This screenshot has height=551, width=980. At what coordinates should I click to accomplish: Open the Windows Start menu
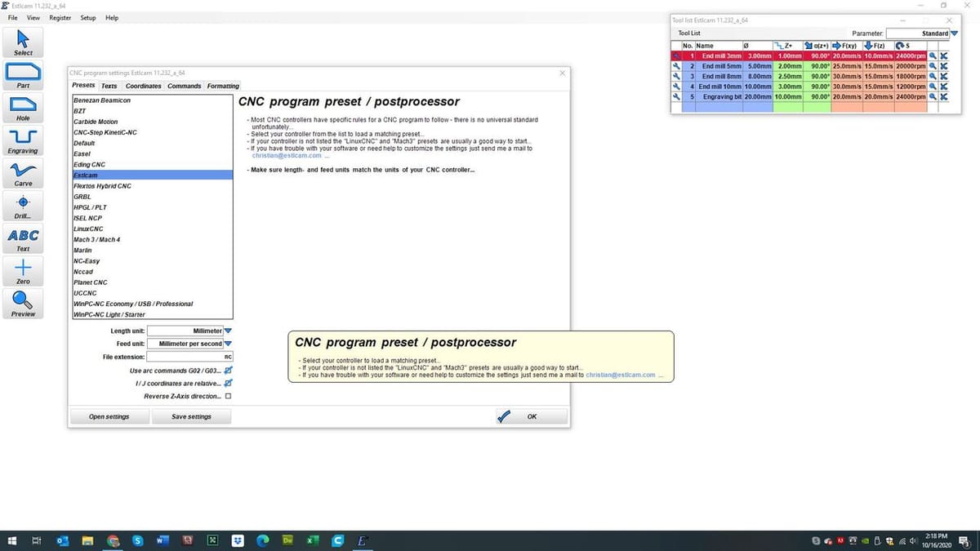click(x=12, y=540)
